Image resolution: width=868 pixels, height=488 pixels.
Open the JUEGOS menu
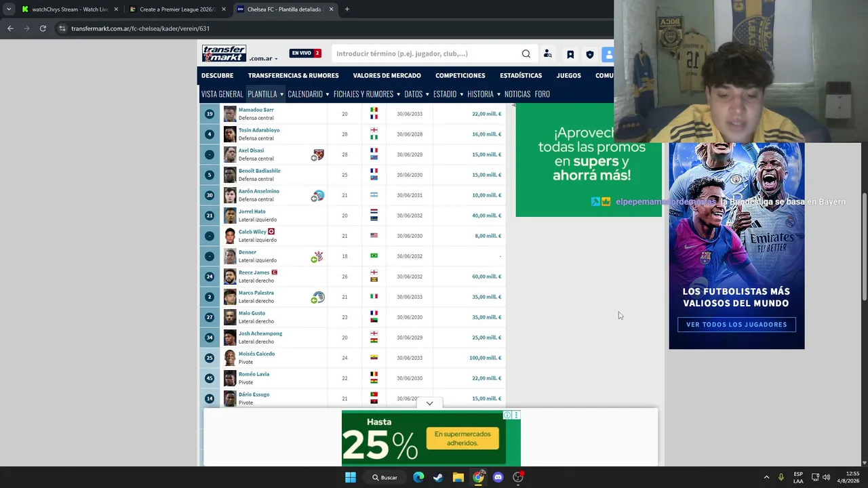click(568, 75)
